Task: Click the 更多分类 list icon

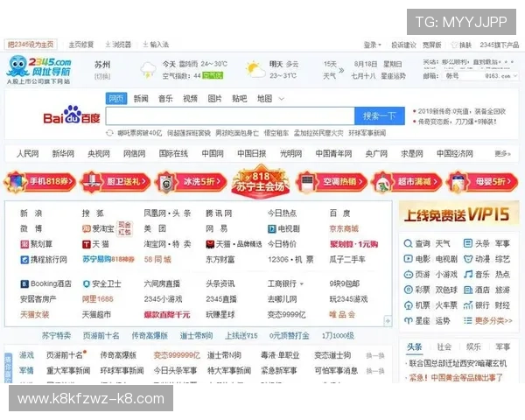Action: coord(468,320)
